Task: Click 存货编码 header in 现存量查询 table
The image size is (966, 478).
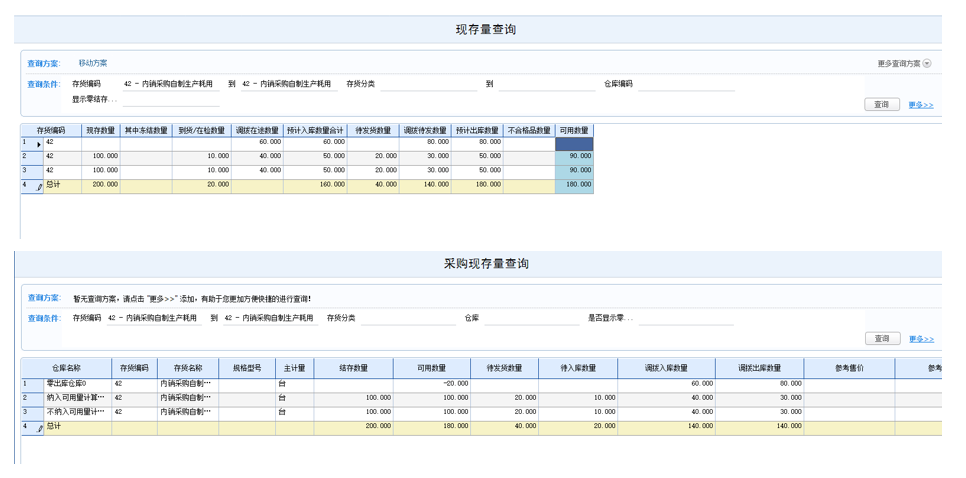Action: tap(51, 131)
